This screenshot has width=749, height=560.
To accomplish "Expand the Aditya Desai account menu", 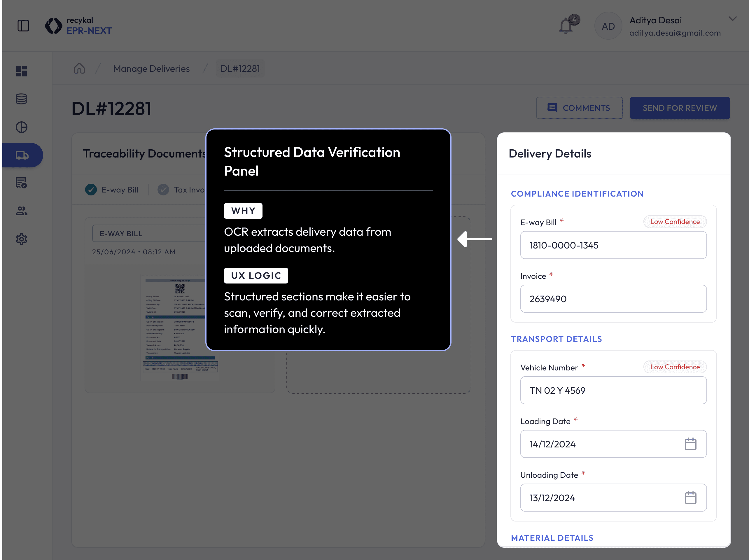I will point(732,19).
